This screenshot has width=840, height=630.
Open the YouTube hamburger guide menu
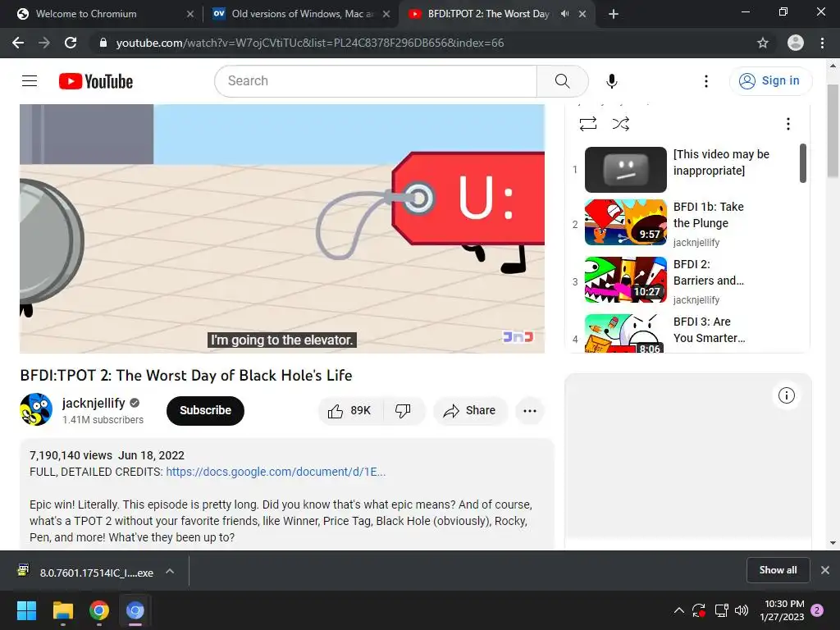[30, 81]
